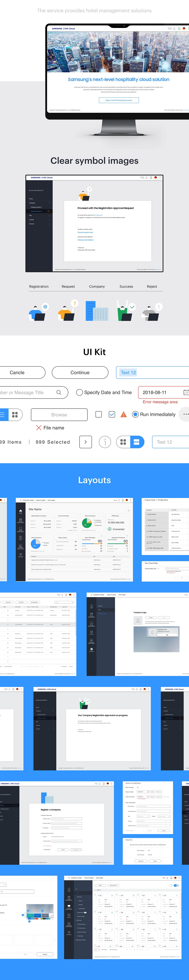
Task: Switch to the Success tab
Action: [126, 286]
